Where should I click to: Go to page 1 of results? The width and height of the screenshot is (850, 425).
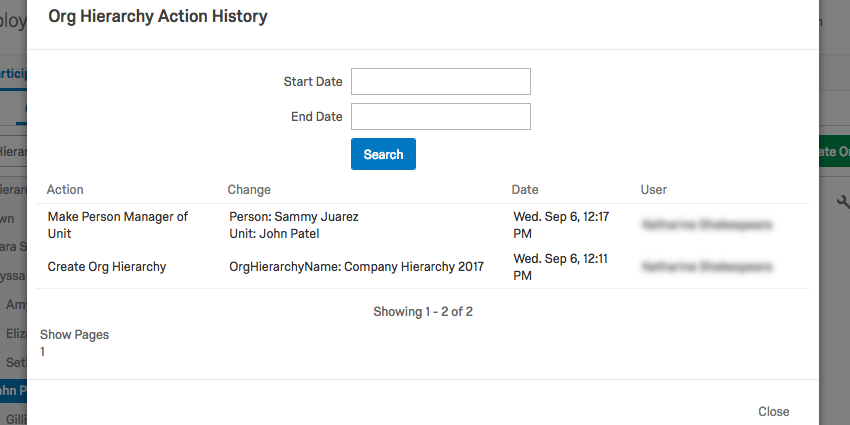43,352
